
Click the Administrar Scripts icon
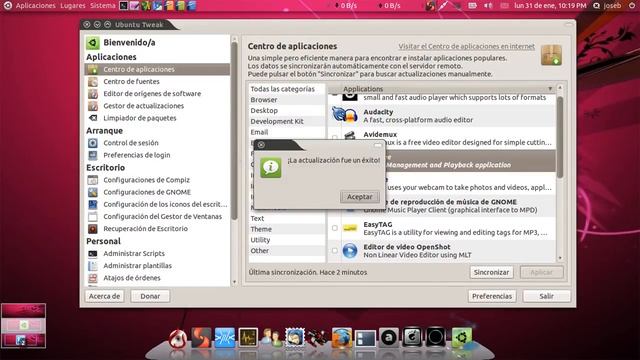(93, 253)
